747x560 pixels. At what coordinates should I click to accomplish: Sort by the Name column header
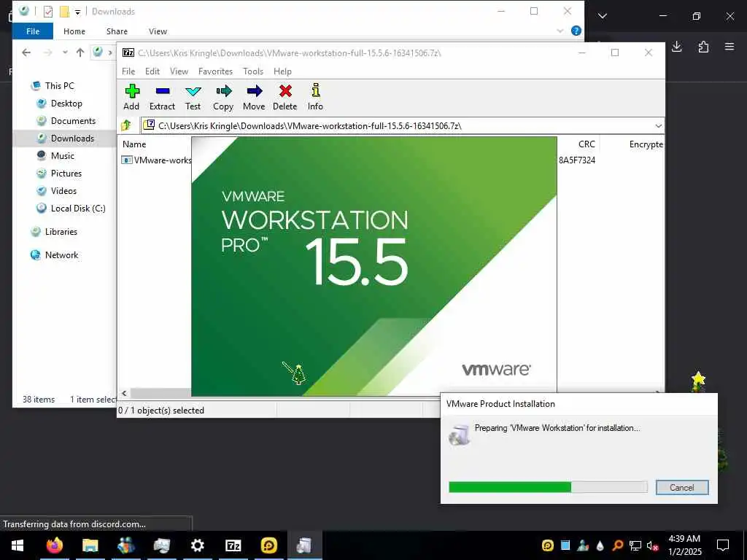click(134, 144)
